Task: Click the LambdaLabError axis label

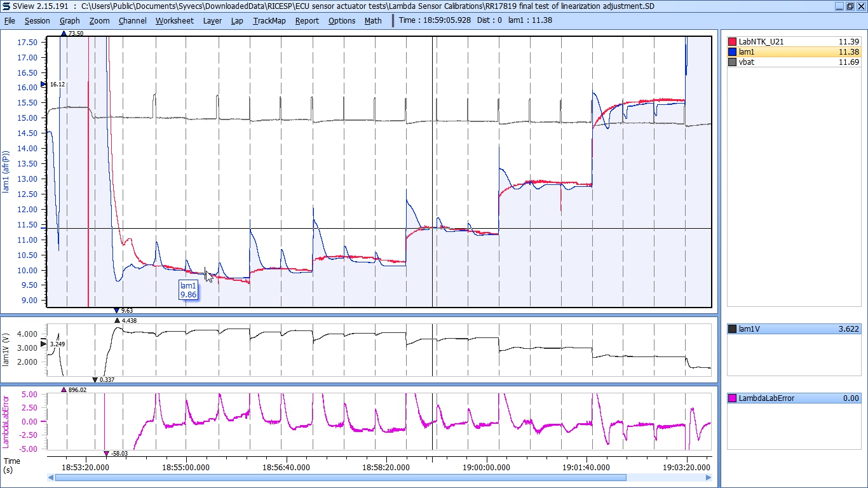Action: 6,421
